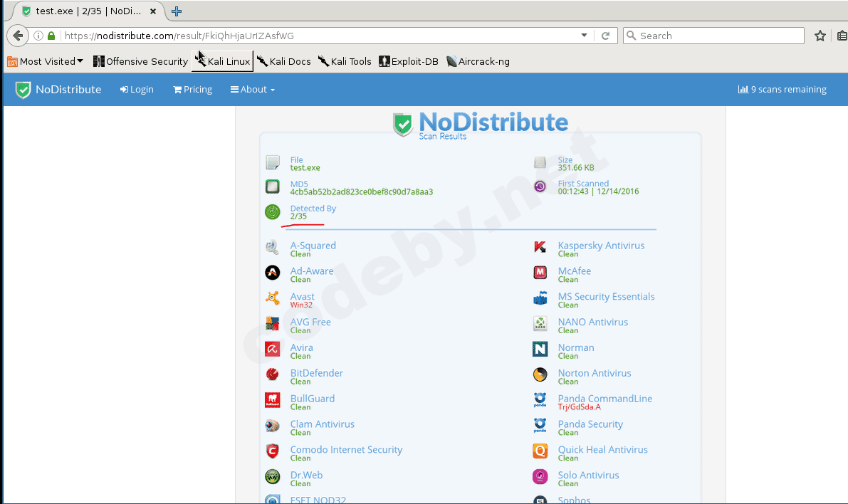Open the Exploit-DB bookmark
The height and width of the screenshot is (504, 848).
(408, 61)
